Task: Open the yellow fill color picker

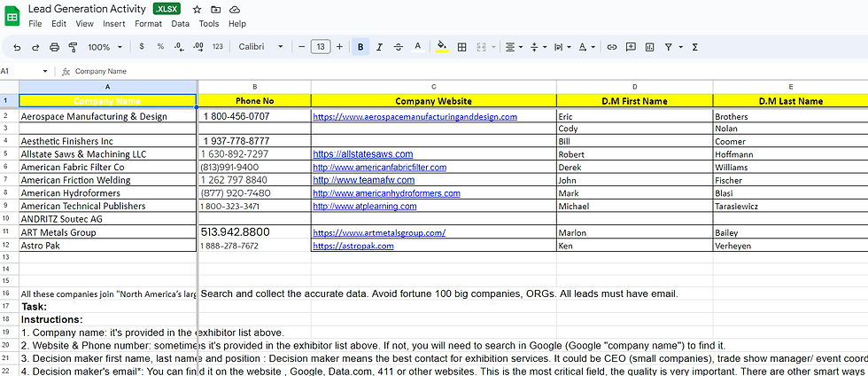Action: tap(442, 47)
